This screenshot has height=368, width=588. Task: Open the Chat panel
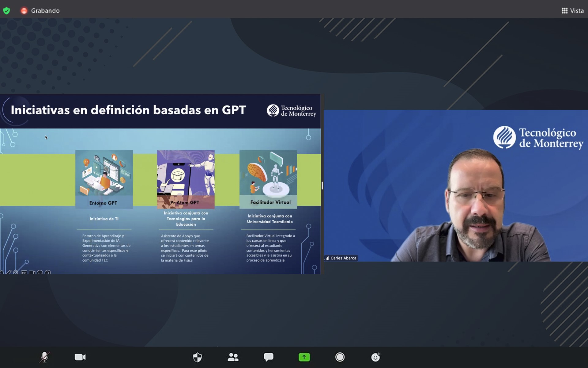coord(269,357)
